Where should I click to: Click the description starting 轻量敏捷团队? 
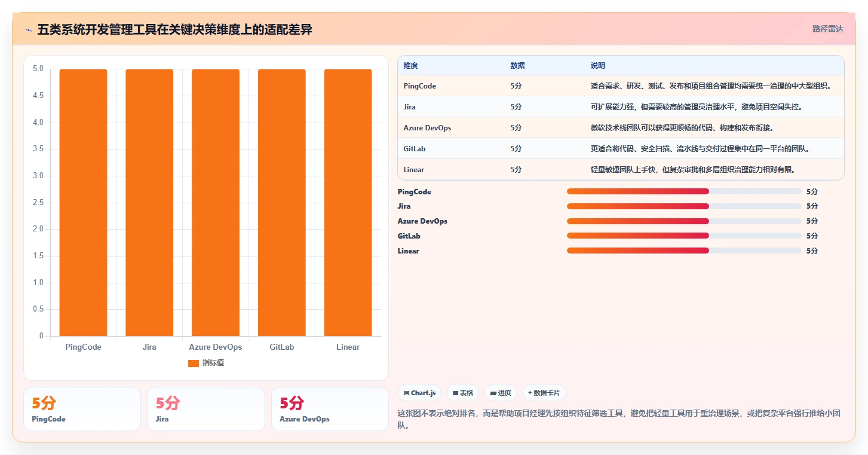click(x=693, y=170)
